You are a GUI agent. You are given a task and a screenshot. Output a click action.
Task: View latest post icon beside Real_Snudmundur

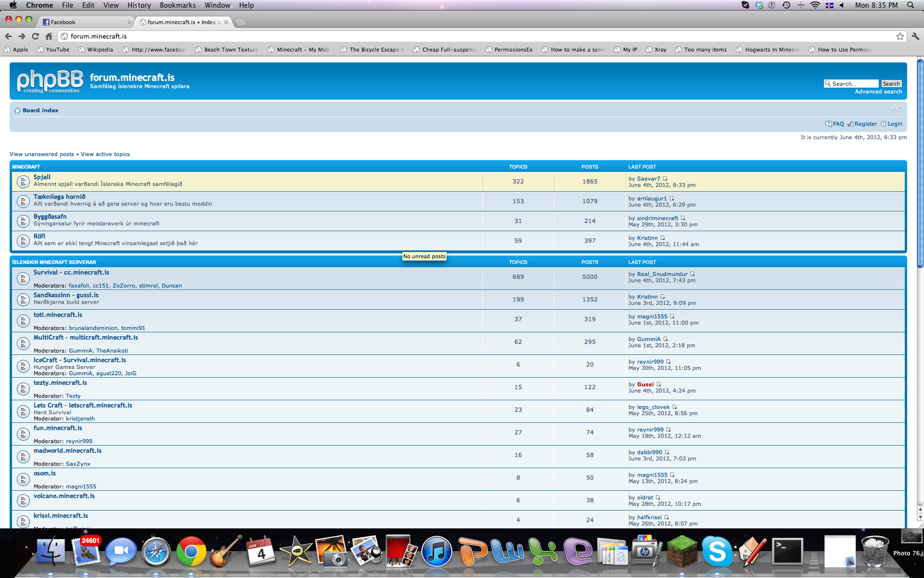693,274
